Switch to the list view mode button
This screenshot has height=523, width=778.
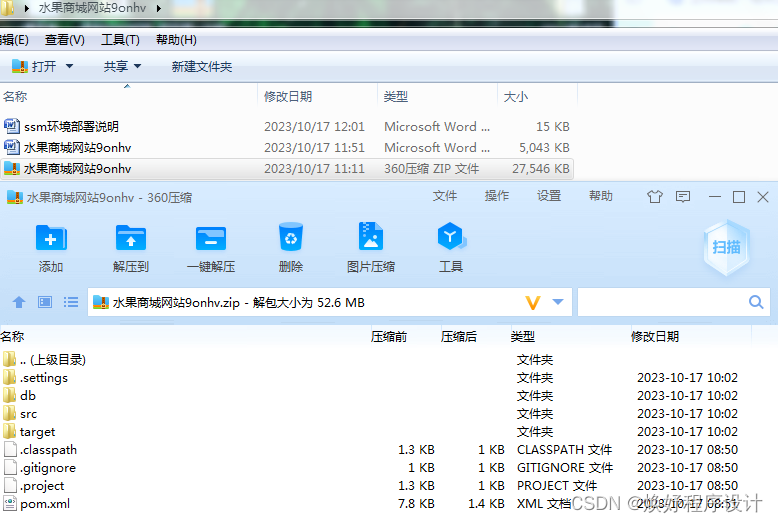pos(71,302)
